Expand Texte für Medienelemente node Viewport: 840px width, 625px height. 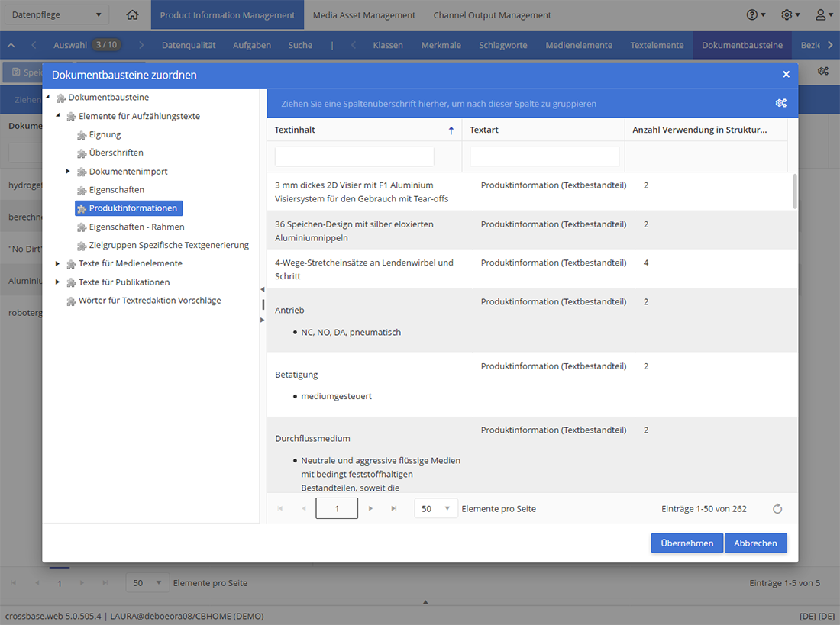[58, 263]
